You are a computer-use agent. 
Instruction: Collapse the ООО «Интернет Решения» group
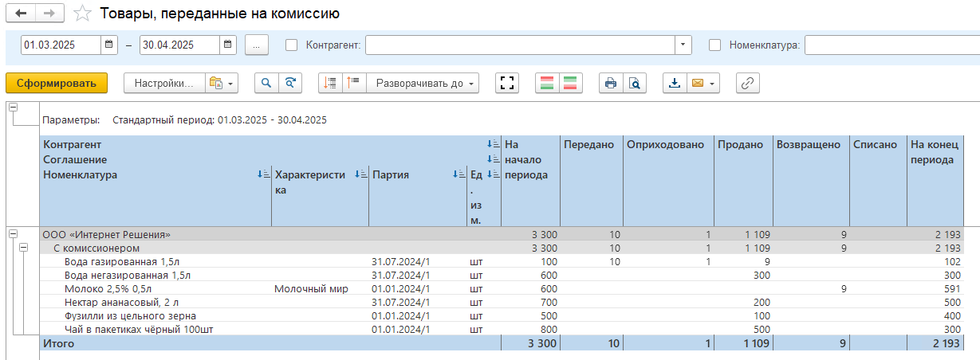click(x=13, y=234)
